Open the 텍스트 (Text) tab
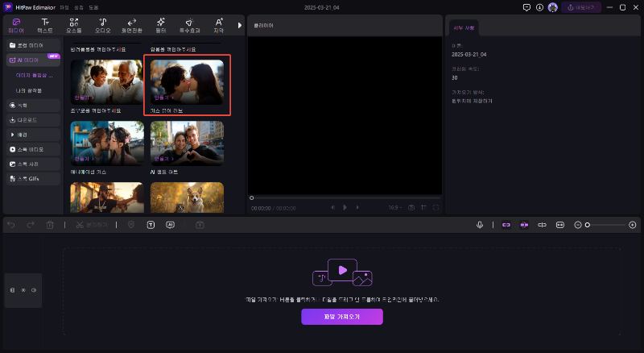This screenshot has height=353, width=644. click(45, 26)
